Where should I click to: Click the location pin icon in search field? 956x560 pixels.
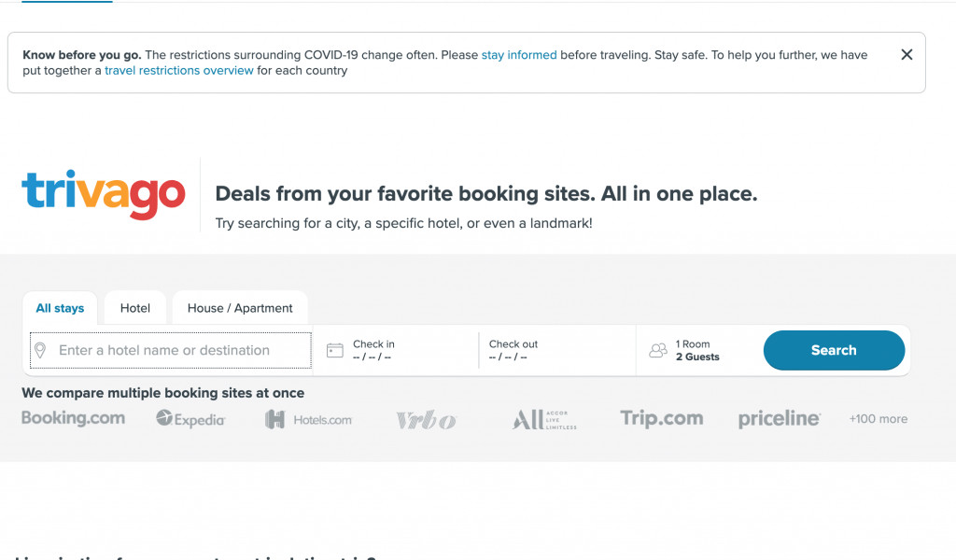[40, 351]
